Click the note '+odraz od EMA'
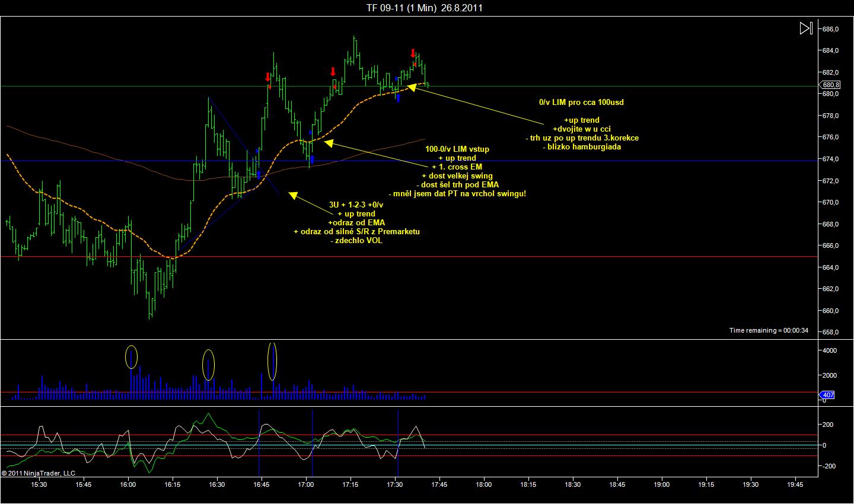This screenshot has width=854, height=504. point(356,222)
